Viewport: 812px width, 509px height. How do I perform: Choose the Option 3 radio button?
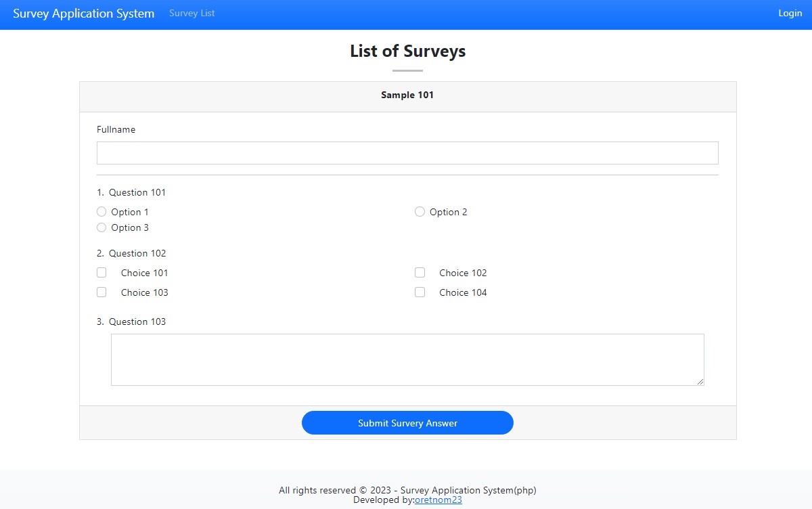coord(101,227)
